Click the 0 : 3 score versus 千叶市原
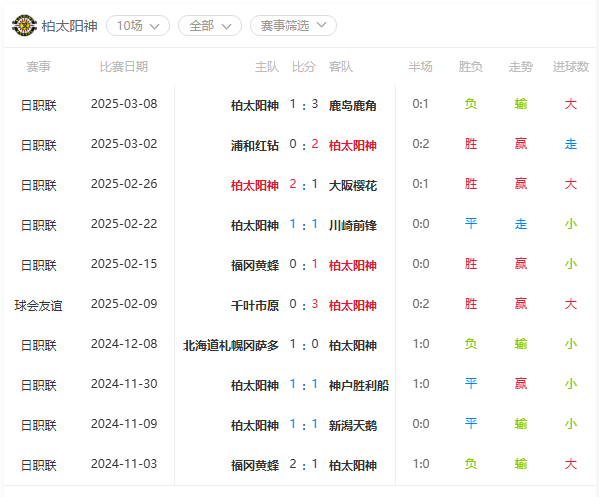This screenshot has width=599, height=497. 304,304
